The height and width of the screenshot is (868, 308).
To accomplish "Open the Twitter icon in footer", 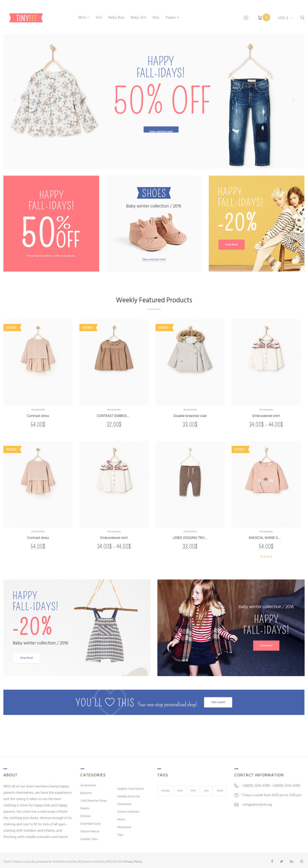I will pyautogui.click(x=282, y=861).
